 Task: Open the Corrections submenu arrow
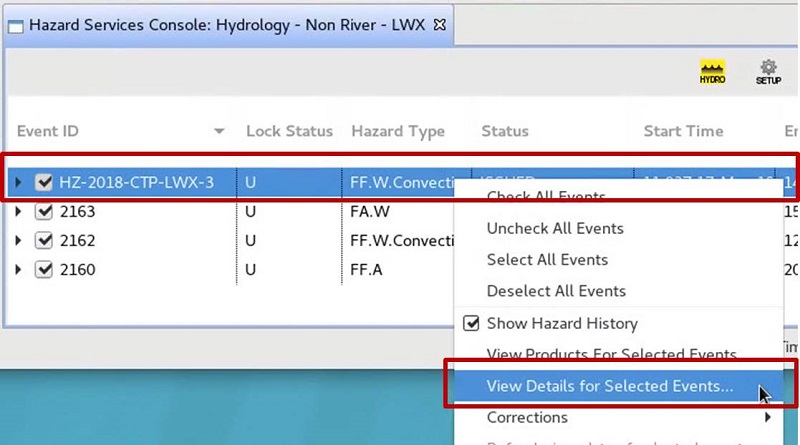(x=768, y=417)
